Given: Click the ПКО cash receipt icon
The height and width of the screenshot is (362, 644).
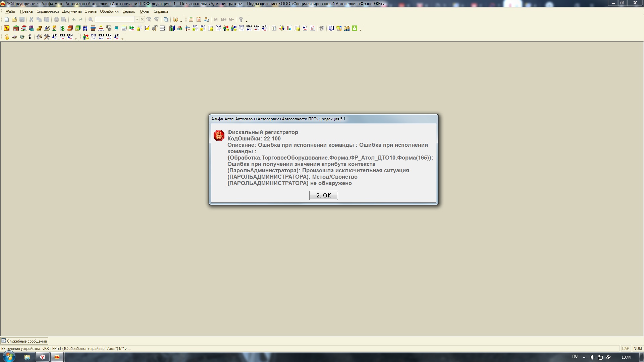Looking at the screenshot, I should [x=195, y=28].
